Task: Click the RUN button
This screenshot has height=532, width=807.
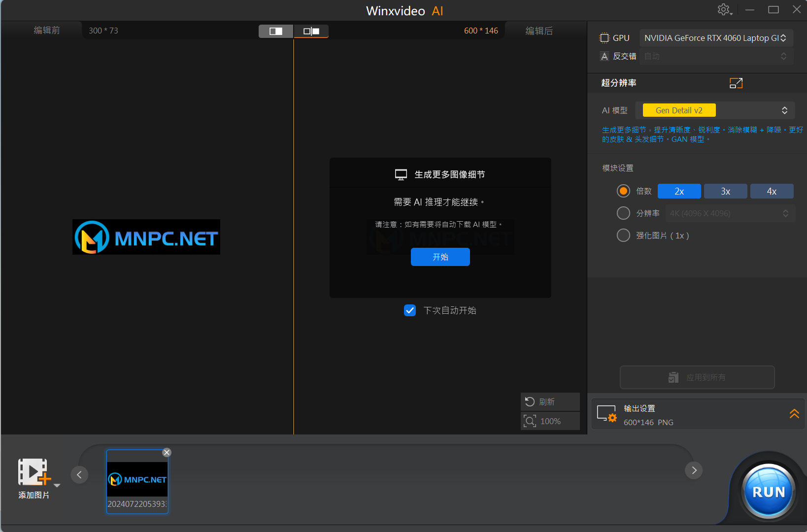Action: coord(769,492)
